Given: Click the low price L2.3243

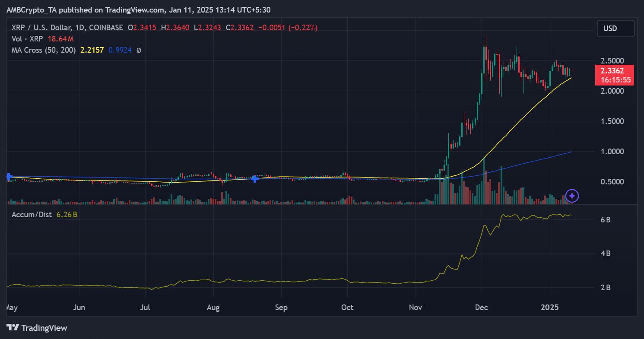Looking at the screenshot, I should click(207, 28).
